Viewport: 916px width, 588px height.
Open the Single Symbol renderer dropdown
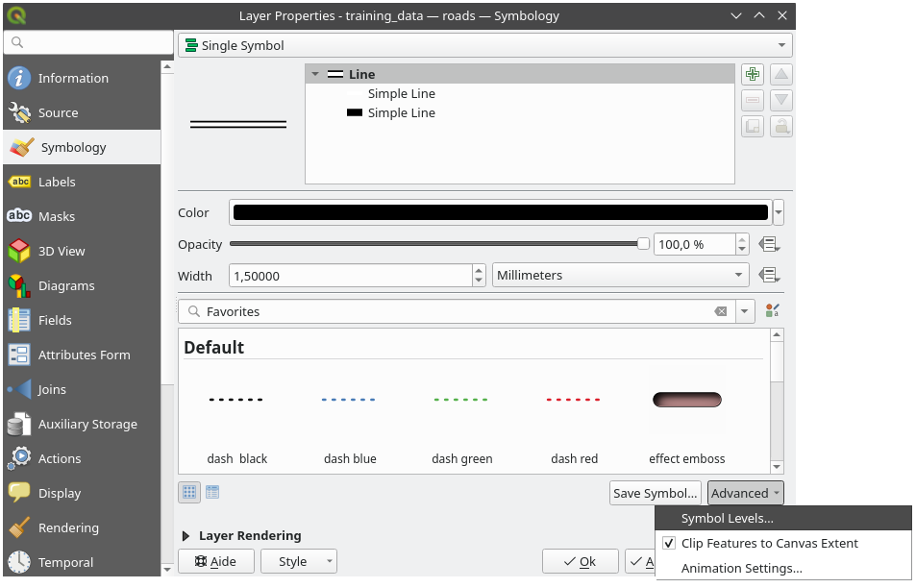pos(484,45)
